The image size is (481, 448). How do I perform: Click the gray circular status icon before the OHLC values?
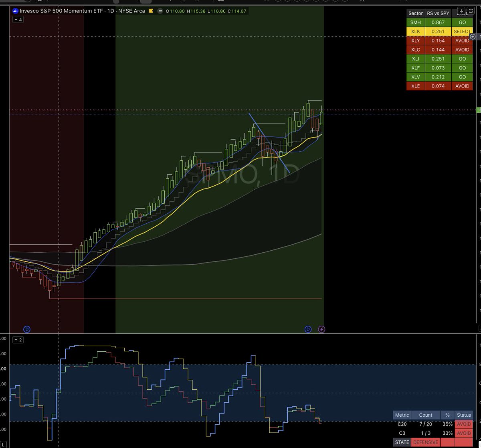(160, 11)
